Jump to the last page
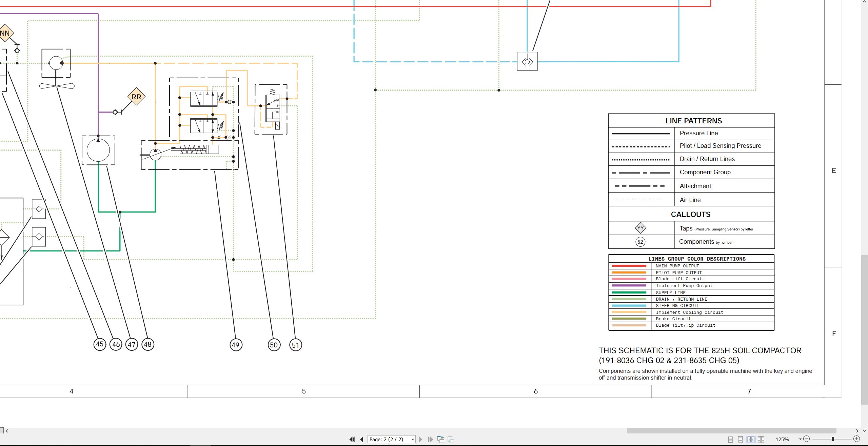Screen dimensions: 868x446 point(431,439)
